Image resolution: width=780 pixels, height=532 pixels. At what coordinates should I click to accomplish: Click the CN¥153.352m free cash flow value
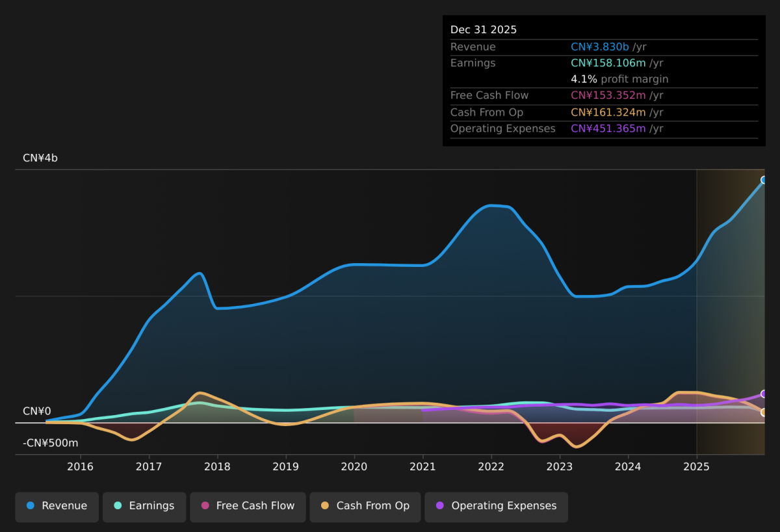click(608, 95)
